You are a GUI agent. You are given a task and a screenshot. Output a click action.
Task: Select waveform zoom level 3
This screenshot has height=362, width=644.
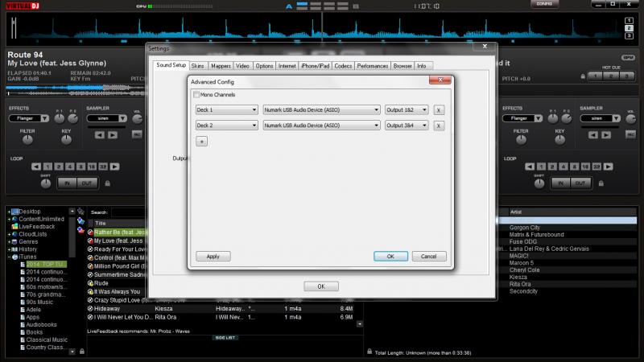(x=629, y=35)
